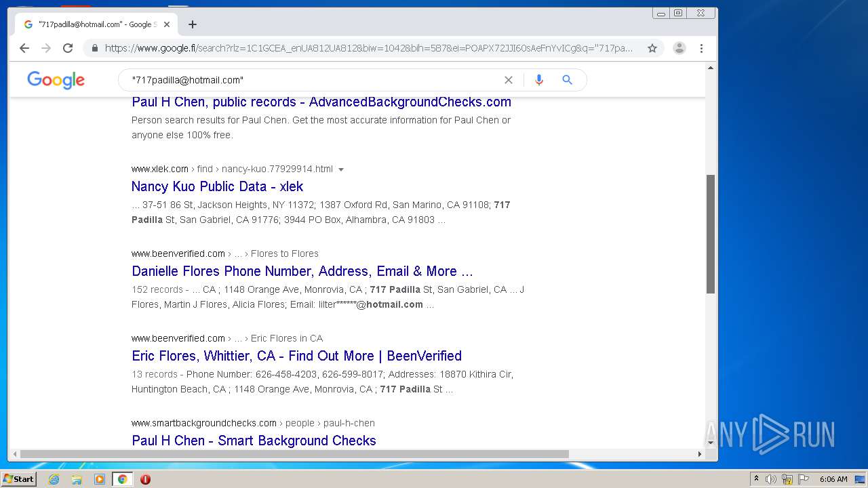Submit search with magnifier icon

(x=568, y=80)
